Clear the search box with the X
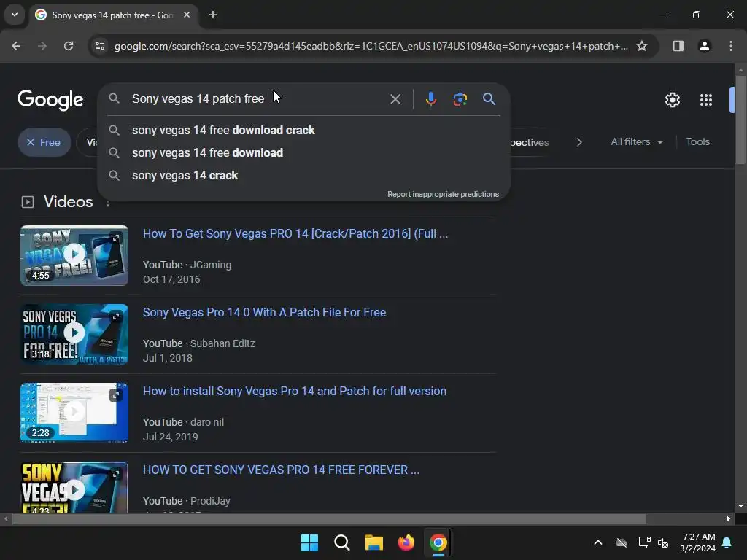The height and width of the screenshot is (560, 747). [x=395, y=99]
